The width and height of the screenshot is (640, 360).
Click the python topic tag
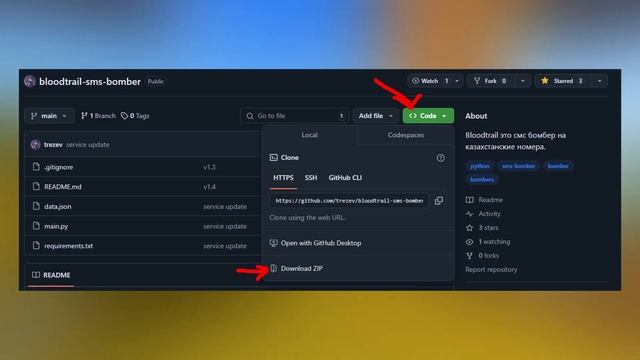pyautogui.click(x=480, y=166)
